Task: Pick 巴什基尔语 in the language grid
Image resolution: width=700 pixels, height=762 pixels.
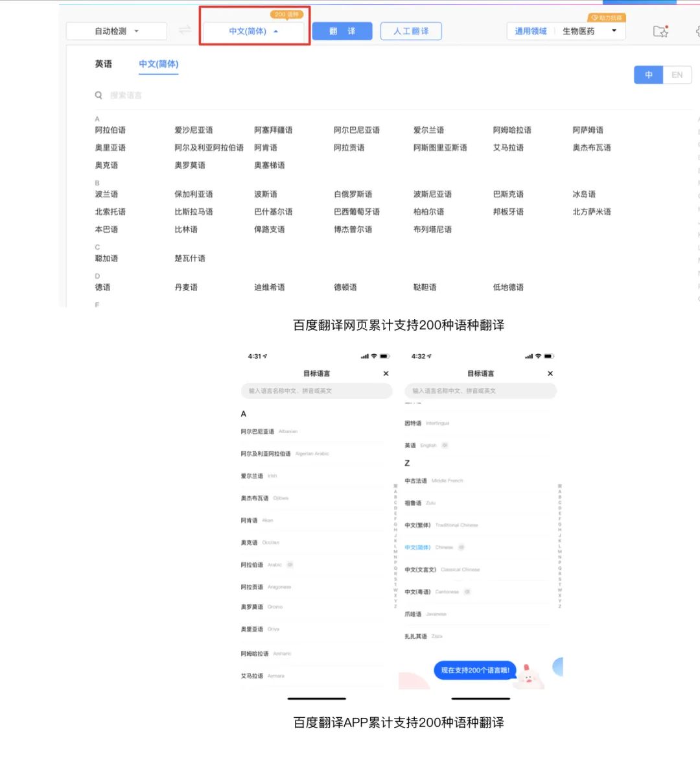Action: [x=274, y=211]
